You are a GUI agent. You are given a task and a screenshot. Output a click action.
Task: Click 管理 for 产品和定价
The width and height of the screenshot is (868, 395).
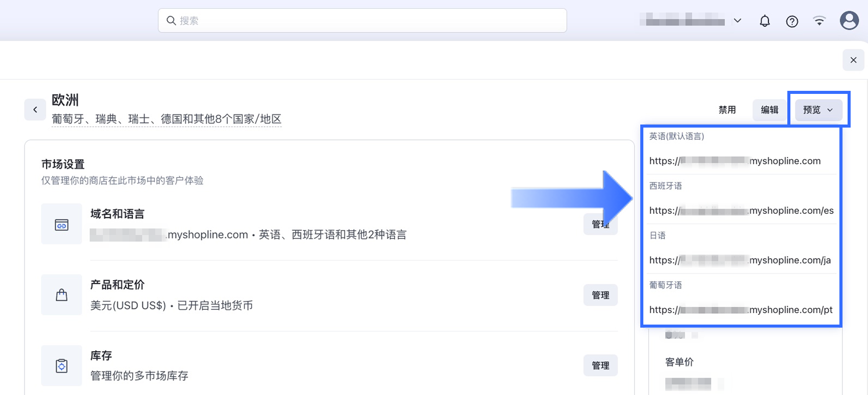[600, 295]
